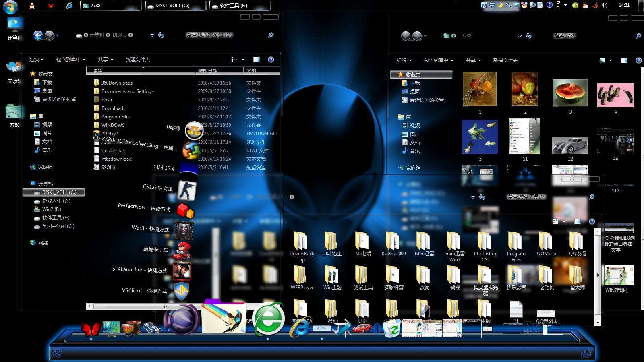Screen dimensions: 644x362
Task: Click search box in DISK1_VOL1 window
Action: point(230,35)
